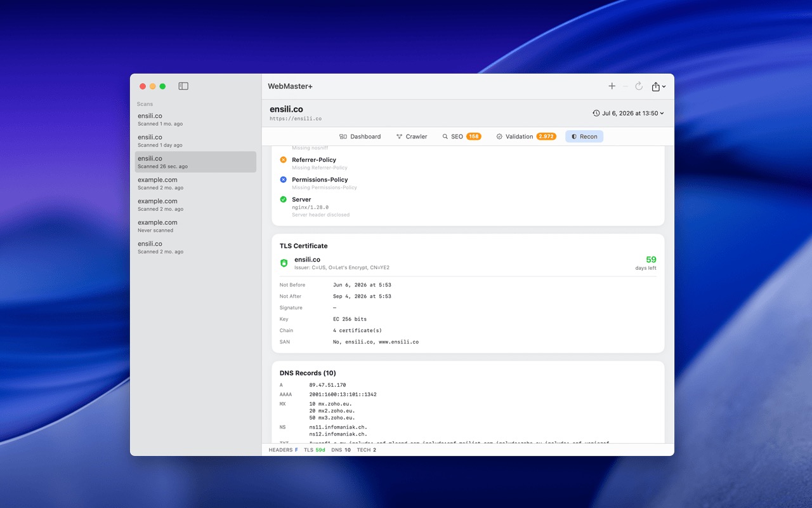Image resolution: width=812 pixels, height=508 pixels.
Task: Select ensili.co scanned 1 day ago
Action: point(195,140)
